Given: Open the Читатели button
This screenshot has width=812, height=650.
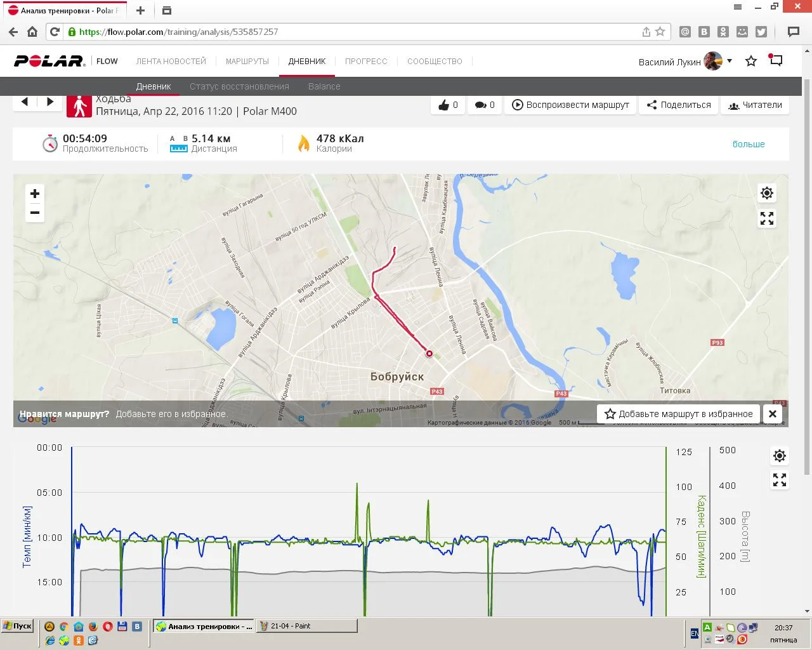Looking at the screenshot, I should tap(755, 105).
